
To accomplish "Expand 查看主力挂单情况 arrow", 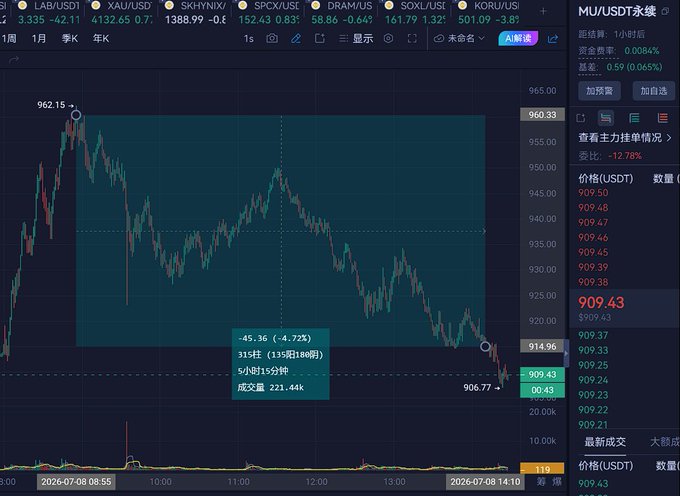I will 669,138.
